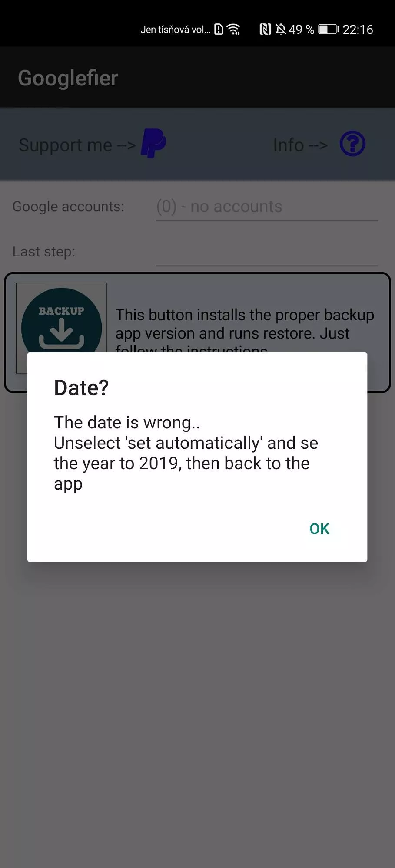Tap the Date? dialog title
The image size is (395, 868).
[81, 388]
